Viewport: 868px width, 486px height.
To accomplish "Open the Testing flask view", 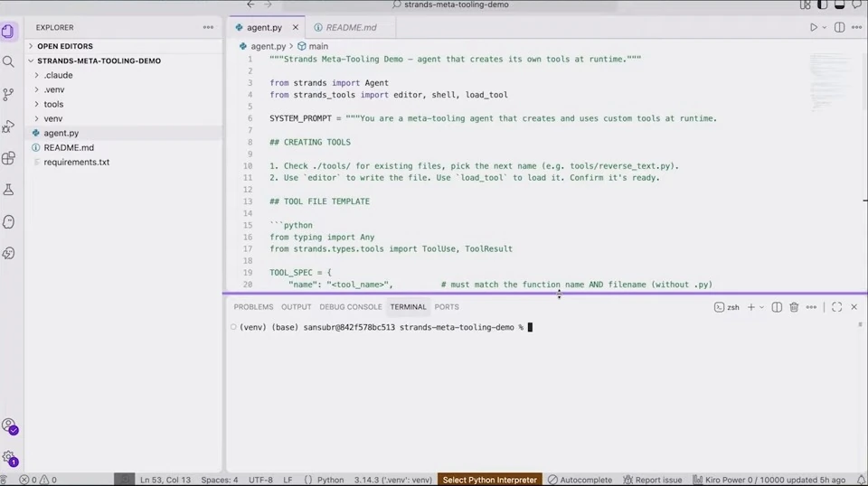I will tap(8, 191).
